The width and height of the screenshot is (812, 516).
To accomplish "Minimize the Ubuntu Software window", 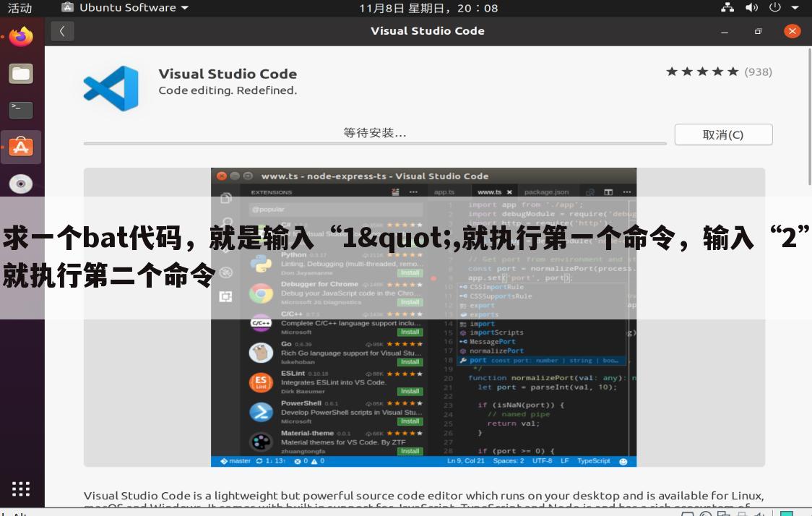I will (x=725, y=31).
